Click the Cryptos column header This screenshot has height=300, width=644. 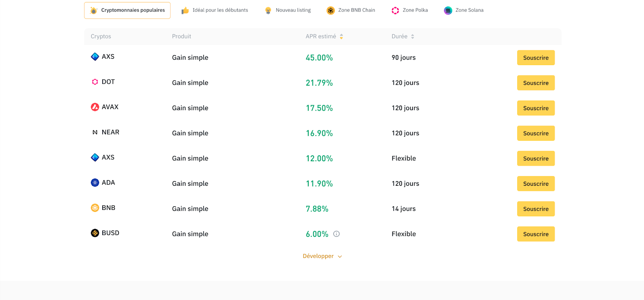tap(101, 36)
